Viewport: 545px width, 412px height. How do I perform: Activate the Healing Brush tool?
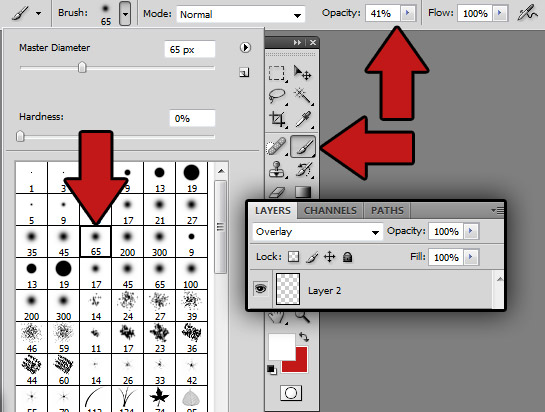tap(277, 146)
